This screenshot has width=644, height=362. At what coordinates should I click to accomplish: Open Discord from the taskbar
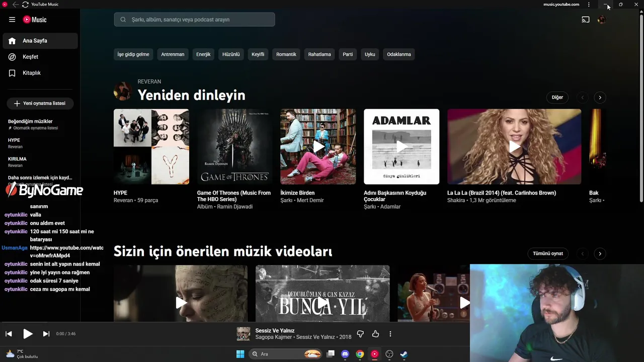[x=345, y=354]
